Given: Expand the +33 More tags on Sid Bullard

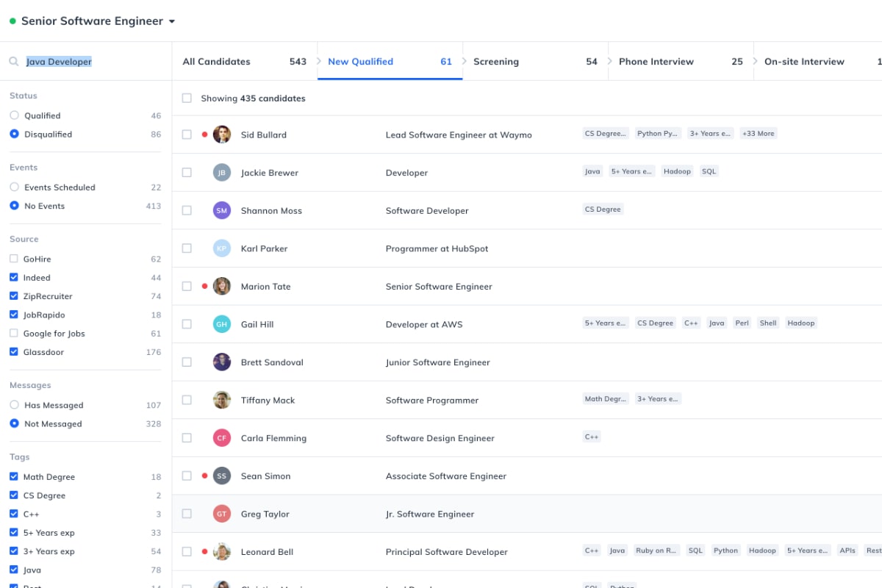Looking at the screenshot, I should tap(758, 133).
